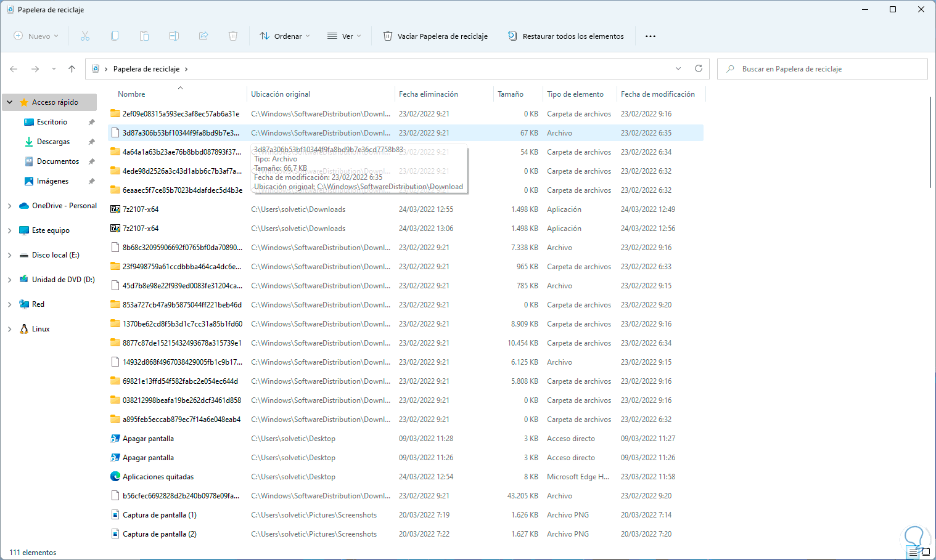Click the Cut scissors icon in toolbar

pos(85,36)
